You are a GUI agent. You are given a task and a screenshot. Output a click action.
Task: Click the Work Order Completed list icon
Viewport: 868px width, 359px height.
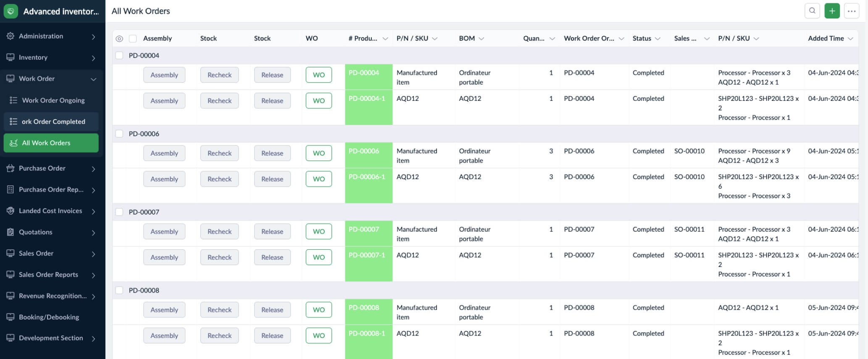point(13,121)
